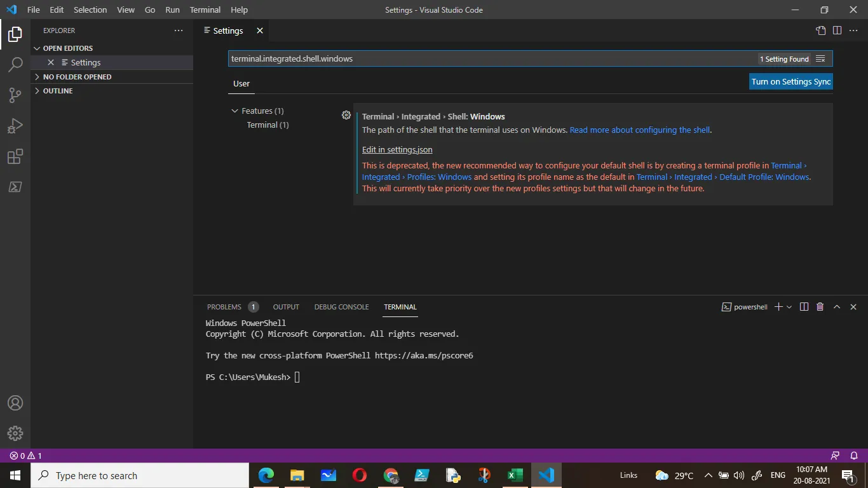This screenshot has height=488, width=868.
Task: Click Turn on Settings Sync button
Action: point(791,81)
